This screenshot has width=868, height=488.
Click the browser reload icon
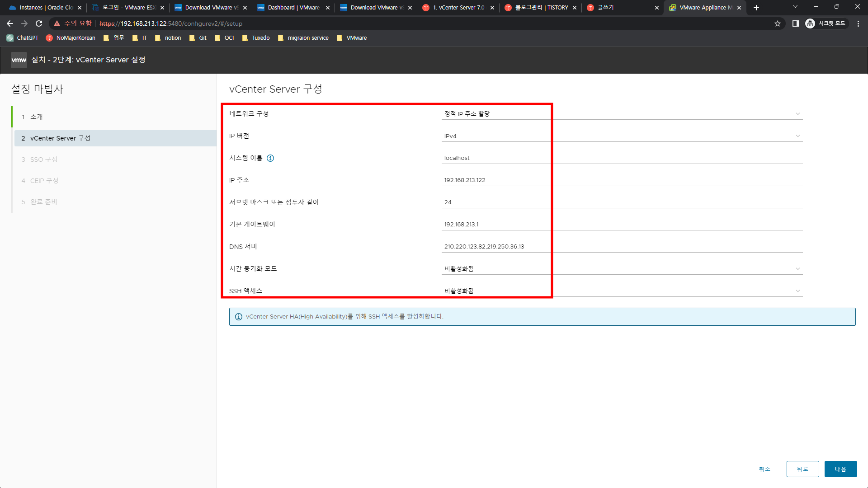click(x=39, y=23)
